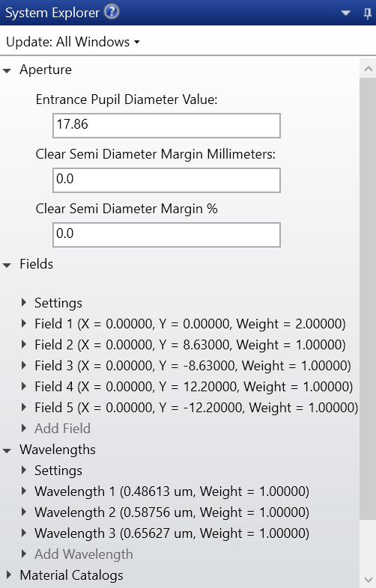Click the Entrance Pupil Diameter Value field
Viewport: 376px width, 588px height.
click(x=166, y=125)
